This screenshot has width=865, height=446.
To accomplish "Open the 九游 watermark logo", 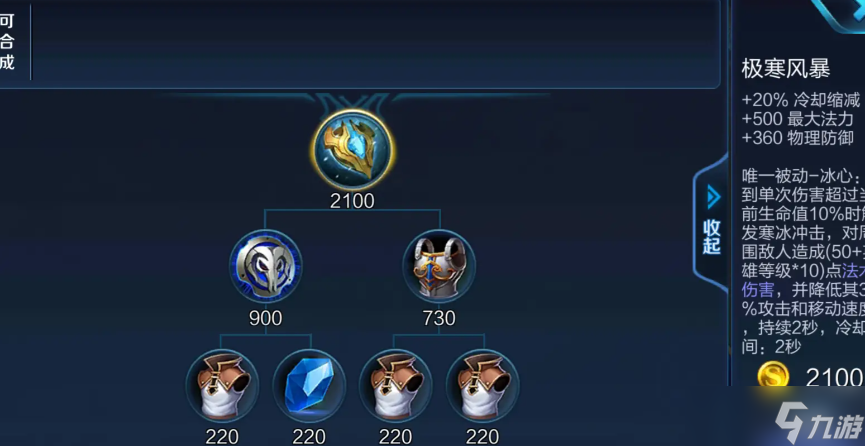I will tap(819, 422).
